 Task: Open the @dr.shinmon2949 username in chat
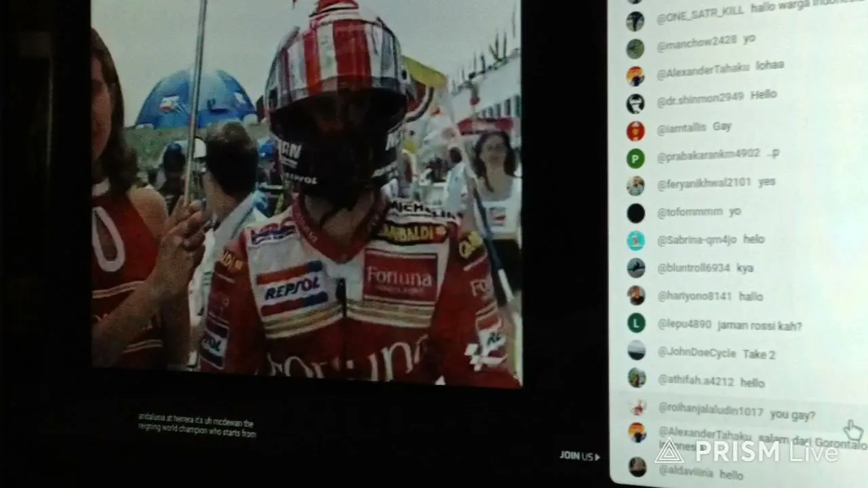click(x=700, y=98)
